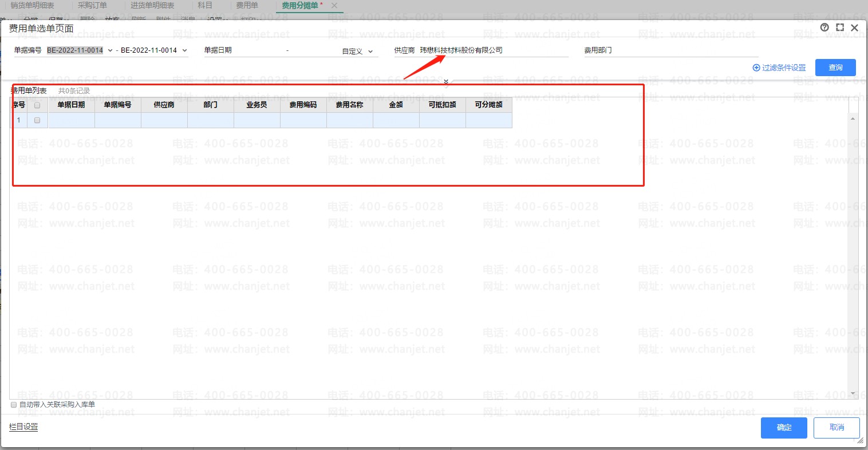The width and height of the screenshot is (868, 450).
Task: Tick the select-all checkbox in the table header
Action: point(37,105)
